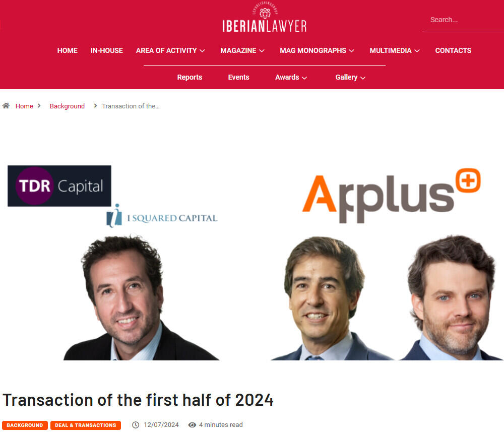Click the clock icon beside the date
The height and width of the screenshot is (433, 504).
[x=136, y=425]
